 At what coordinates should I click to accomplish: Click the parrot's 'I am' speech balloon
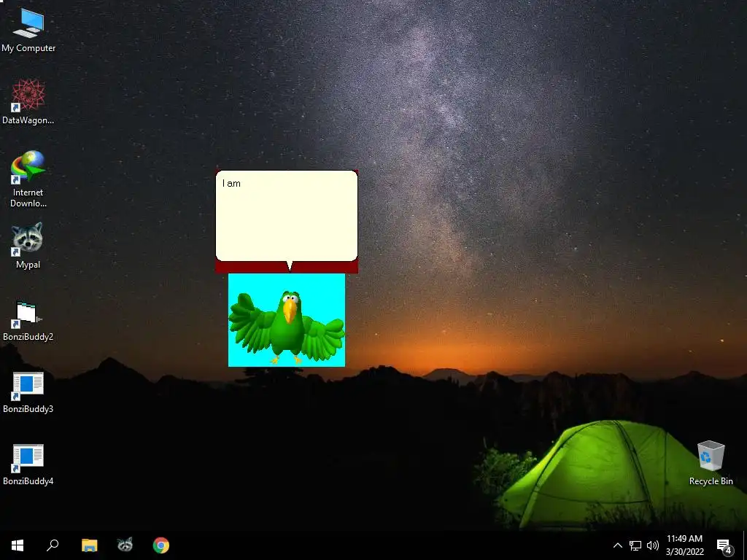[287, 216]
